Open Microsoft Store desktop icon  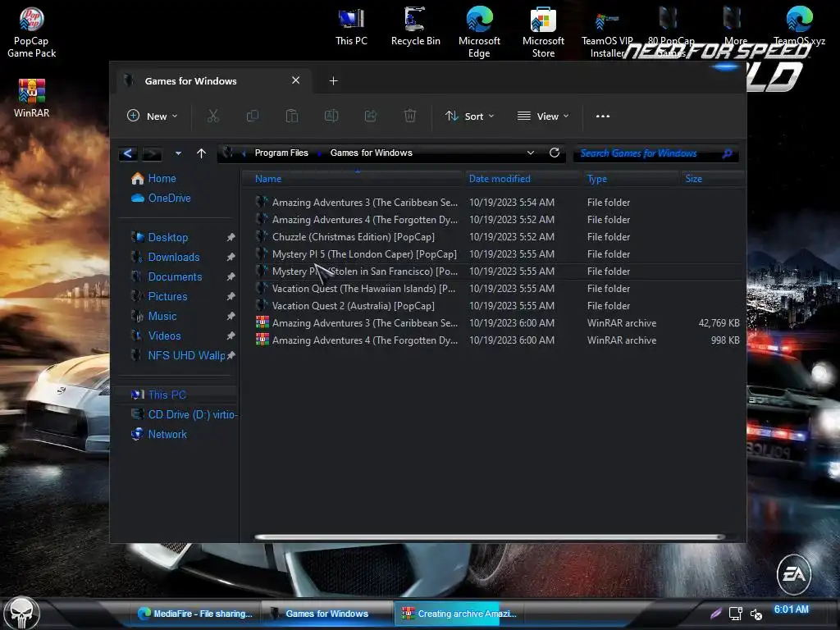point(543,31)
